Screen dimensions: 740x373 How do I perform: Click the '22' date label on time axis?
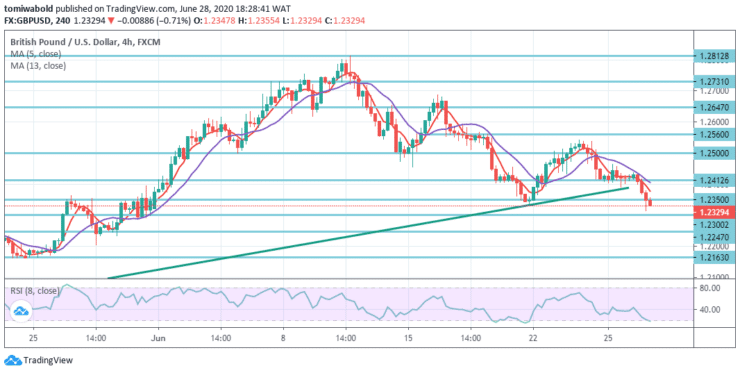pos(533,339)
